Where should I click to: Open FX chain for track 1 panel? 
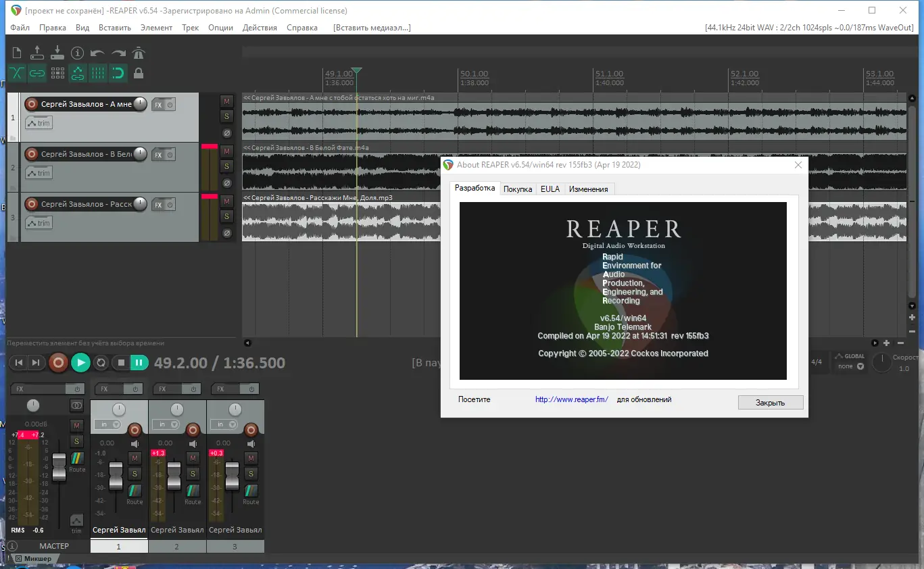click(158, 105)
